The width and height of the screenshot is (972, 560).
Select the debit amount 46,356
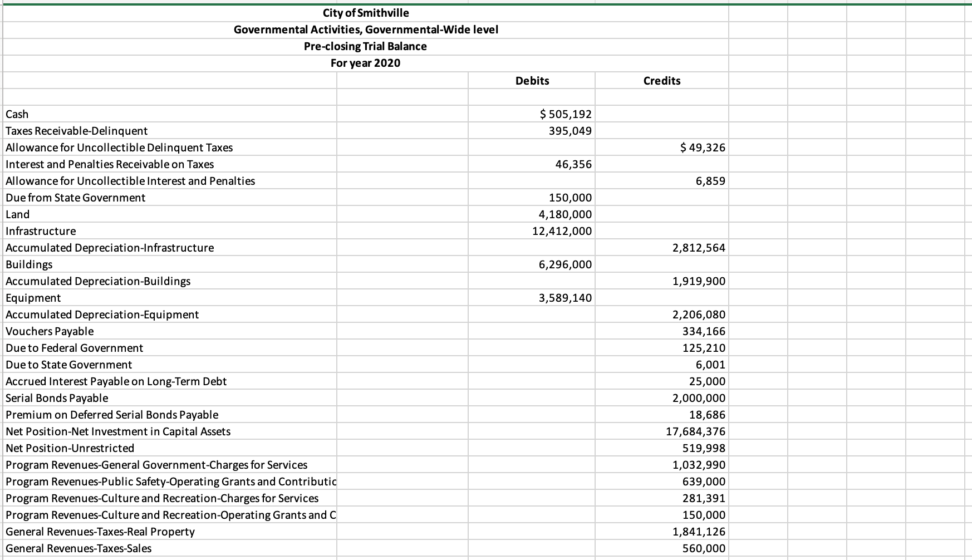click(x=574, y=164)
